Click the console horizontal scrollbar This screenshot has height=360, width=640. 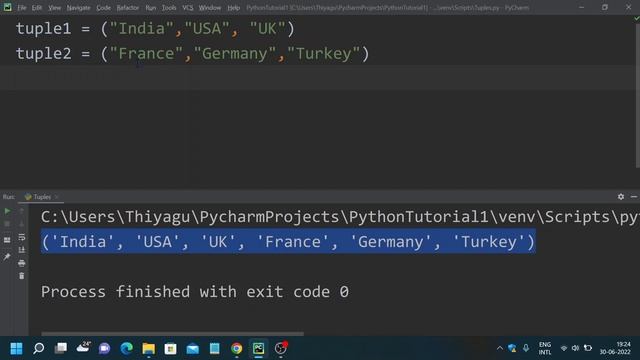tap(173, 333)
